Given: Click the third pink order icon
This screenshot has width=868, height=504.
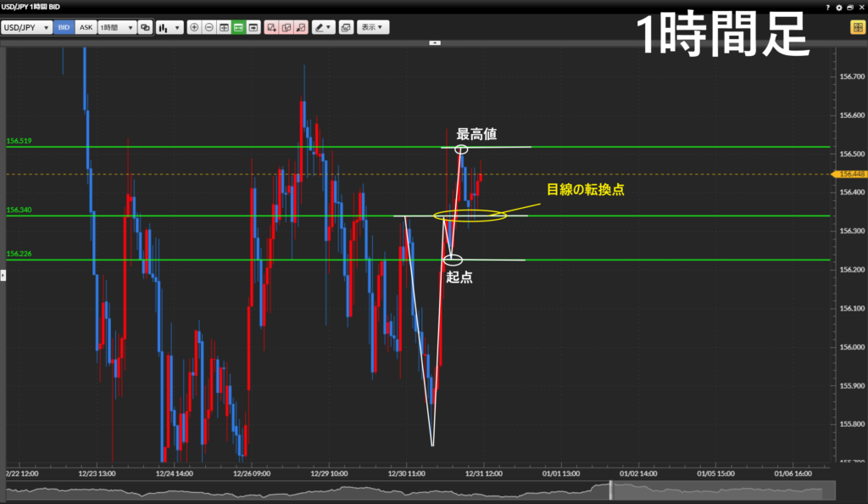Looking at the screenshot, I should tap(301, 27).
